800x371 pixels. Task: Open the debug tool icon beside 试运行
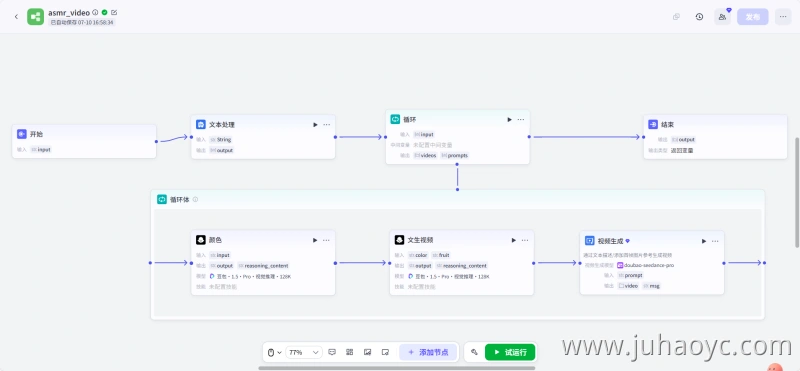pyautogui.click(x=474, y=352)
